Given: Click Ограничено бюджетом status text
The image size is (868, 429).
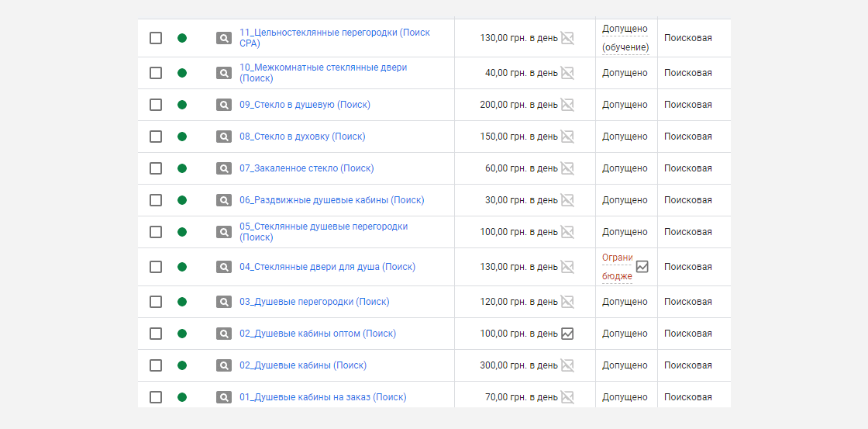Looking at the screenshot, I should tap(617, 267).
